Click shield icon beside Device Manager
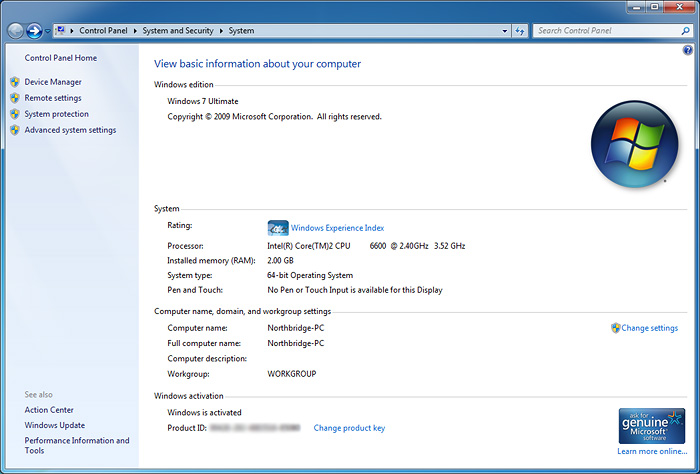This screenshot has height=474, width=700. click(x=15, y=82)
